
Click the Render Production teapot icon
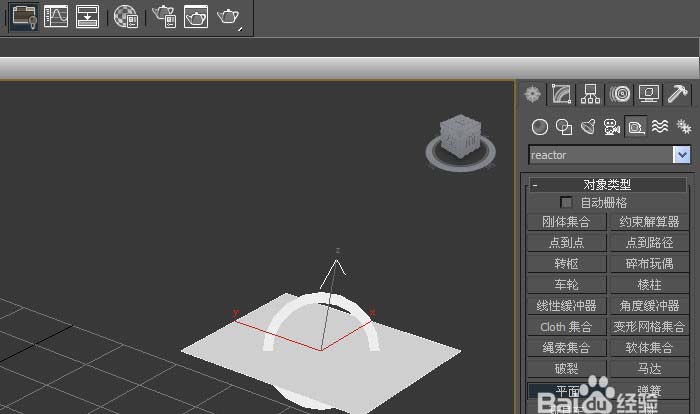click(228, 17)
